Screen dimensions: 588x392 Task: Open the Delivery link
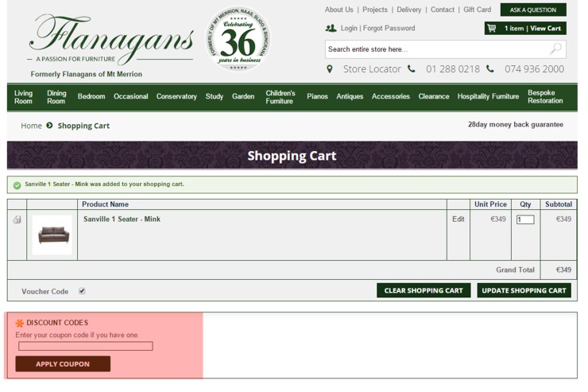pyautogui.click(x=408, y=10)
